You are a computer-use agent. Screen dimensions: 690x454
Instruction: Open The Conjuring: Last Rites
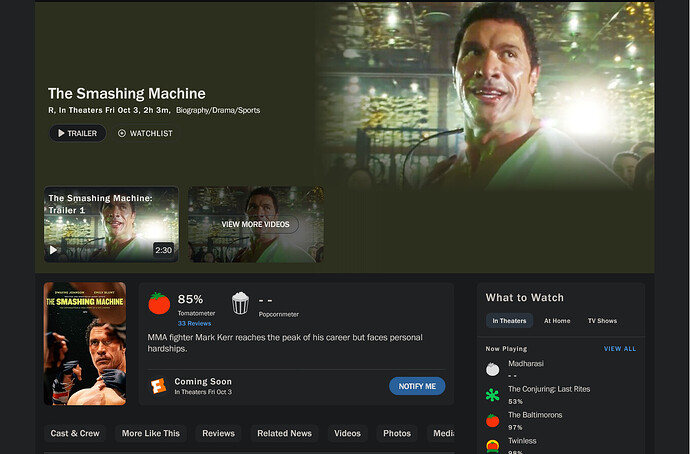coord(549,389)
